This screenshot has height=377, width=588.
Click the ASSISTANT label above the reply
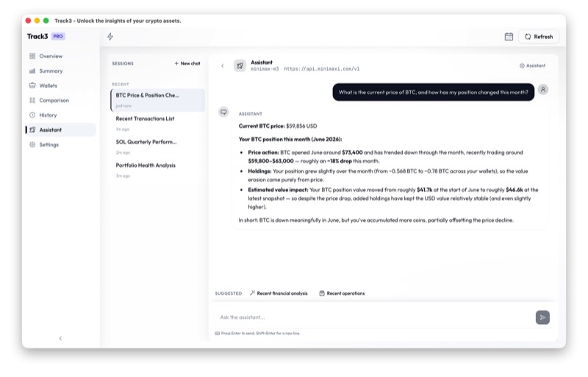(x=251, y=114)
